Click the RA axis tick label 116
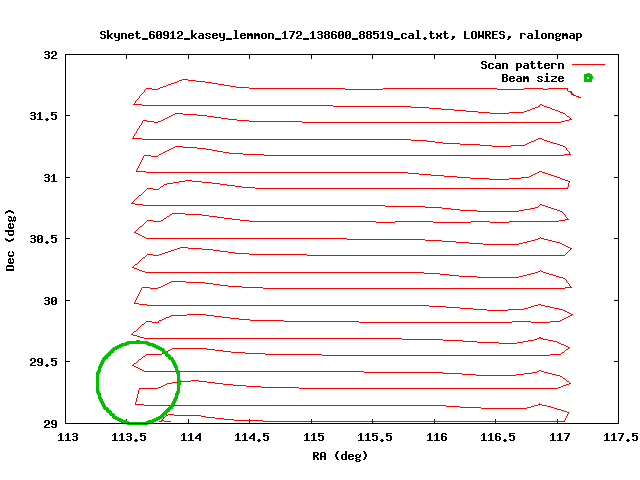The width and height of the screenshot is (640, 480). [436, 437]
